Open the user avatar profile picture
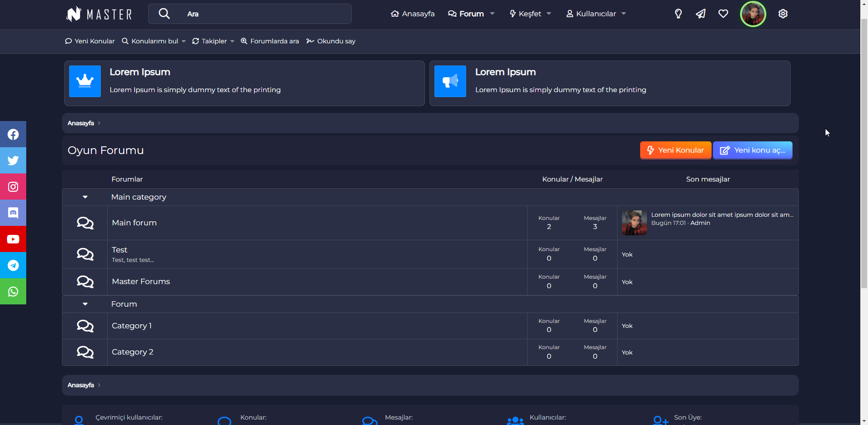The image size is (868, 425). 753,14
